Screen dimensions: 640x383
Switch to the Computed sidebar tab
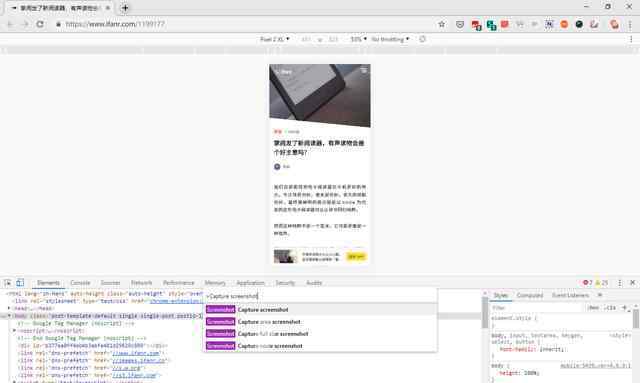point(530,295)
